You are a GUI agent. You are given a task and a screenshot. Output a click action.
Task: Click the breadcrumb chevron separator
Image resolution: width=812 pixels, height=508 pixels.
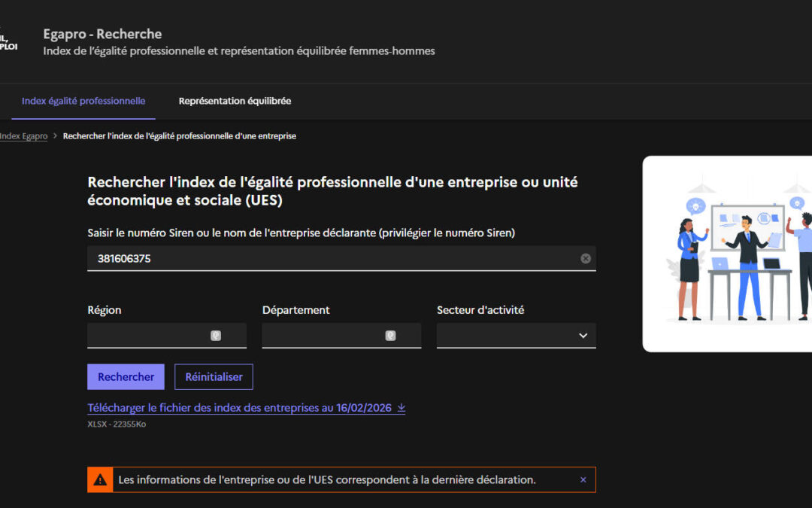[x=55, y=136]
